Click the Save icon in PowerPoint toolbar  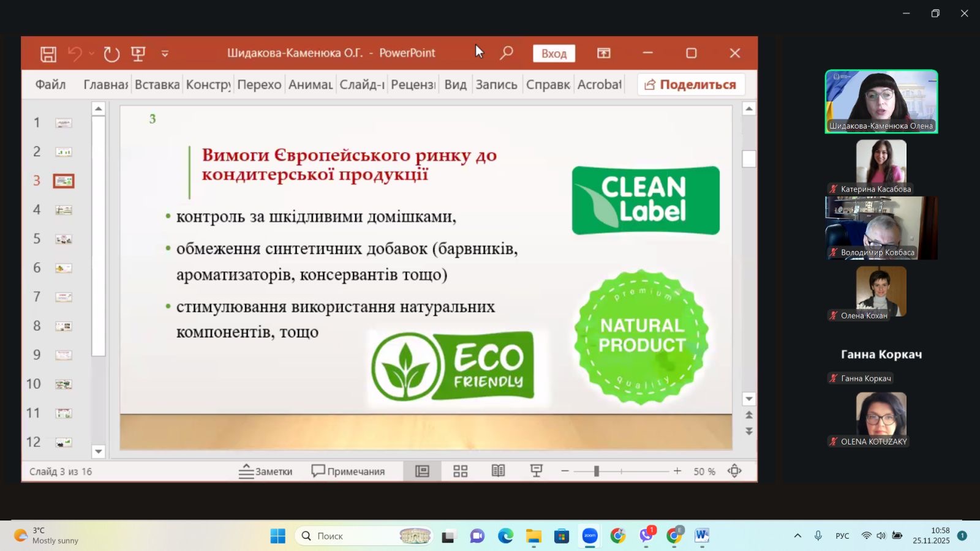(48, 54)
